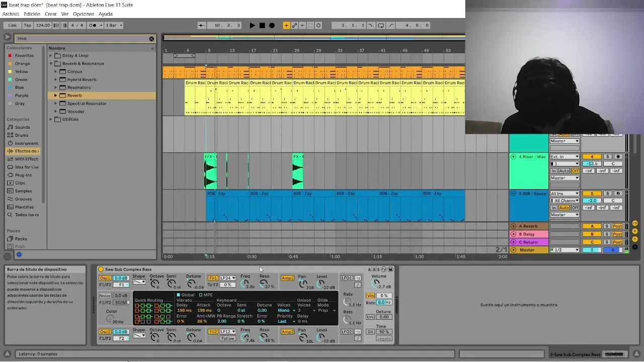Viewport: 644px width, 362px height.
Task: Toggle the Fil2 filter switch
Action: (x=213, y=332)
